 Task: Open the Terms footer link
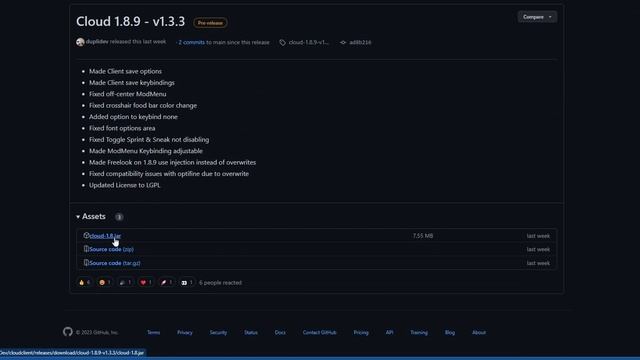(153, 333)
